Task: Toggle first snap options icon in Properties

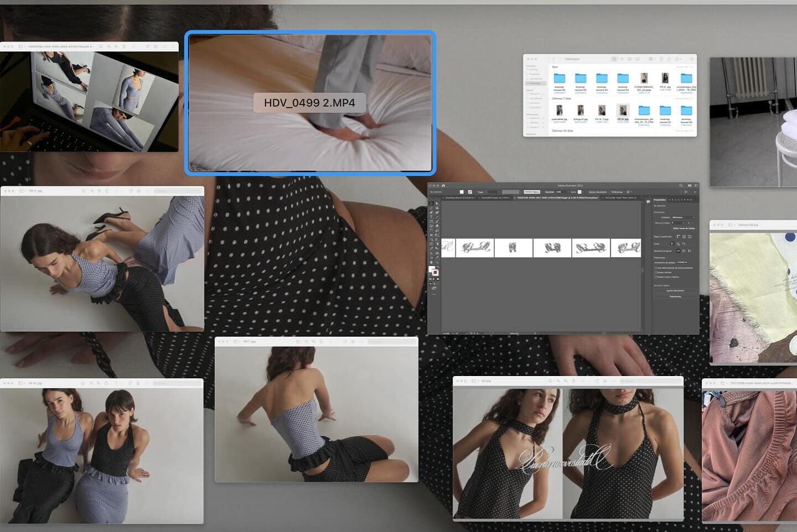Action: pos(679,251)
